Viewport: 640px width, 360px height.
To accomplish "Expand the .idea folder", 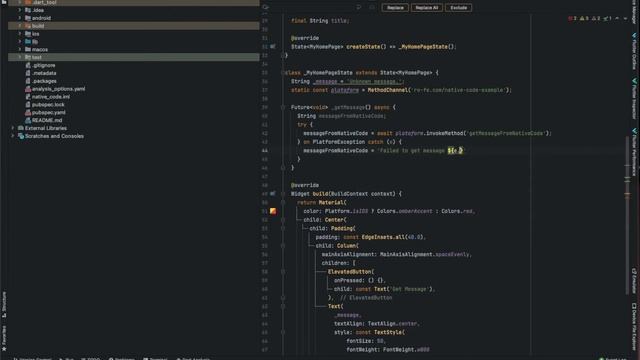I will [20, 10].
